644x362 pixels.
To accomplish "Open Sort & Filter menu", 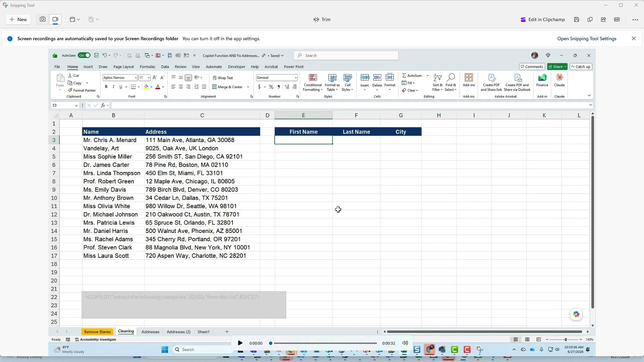I will coord(437,82).
